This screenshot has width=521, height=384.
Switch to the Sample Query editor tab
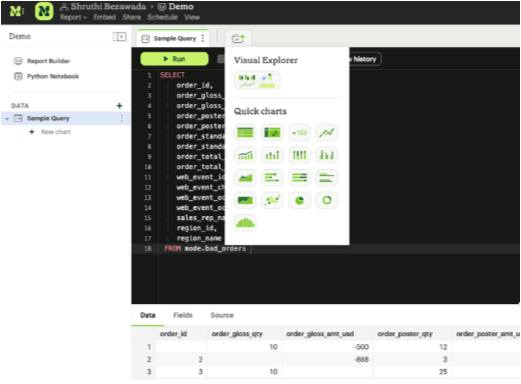pyautogui.click(x=172, y=39)
